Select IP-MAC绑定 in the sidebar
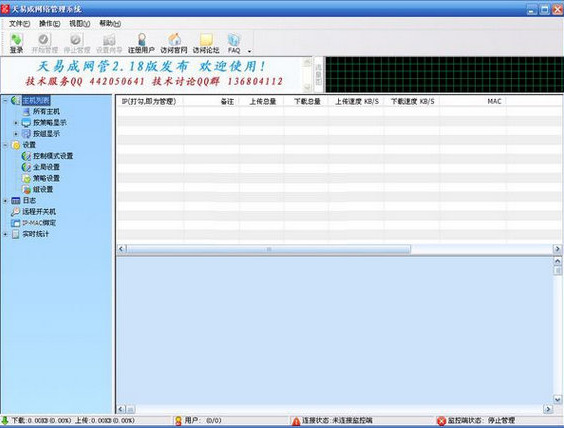This screenshot has width=564, height=428. click(x=39, y=223)
